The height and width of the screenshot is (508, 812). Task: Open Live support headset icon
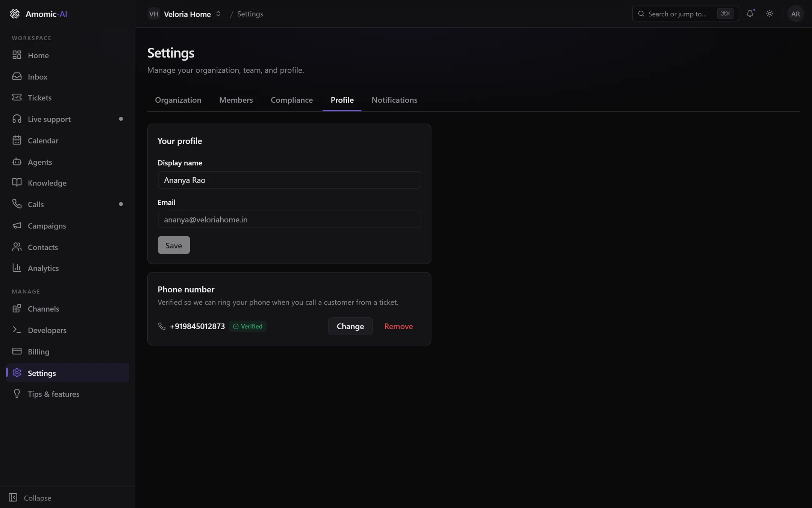click(x=17, y=119)
